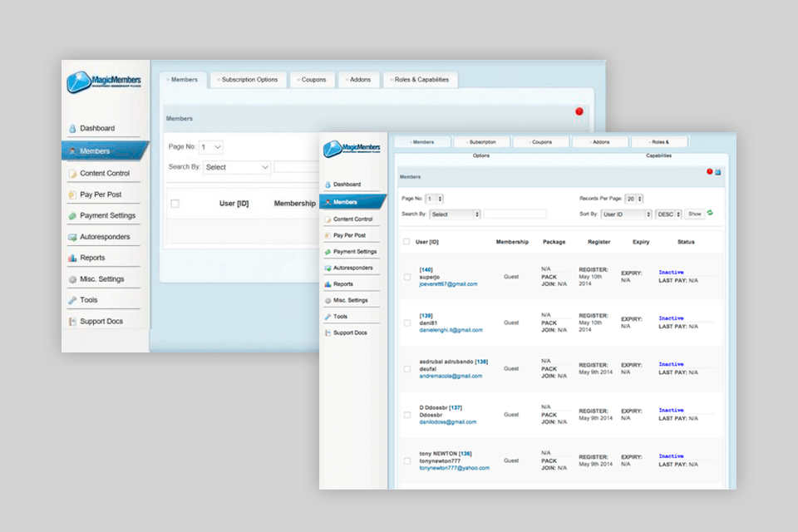Click search text field in front window
Viewport: 798px width, 532px height.
tap(515, 214)
